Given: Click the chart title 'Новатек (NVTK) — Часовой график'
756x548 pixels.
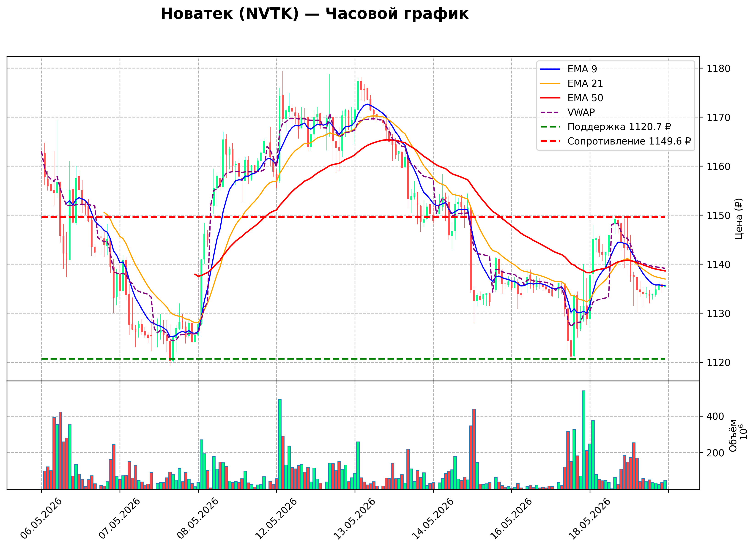Looking at the screenshot, I should [x=314, y=14].
